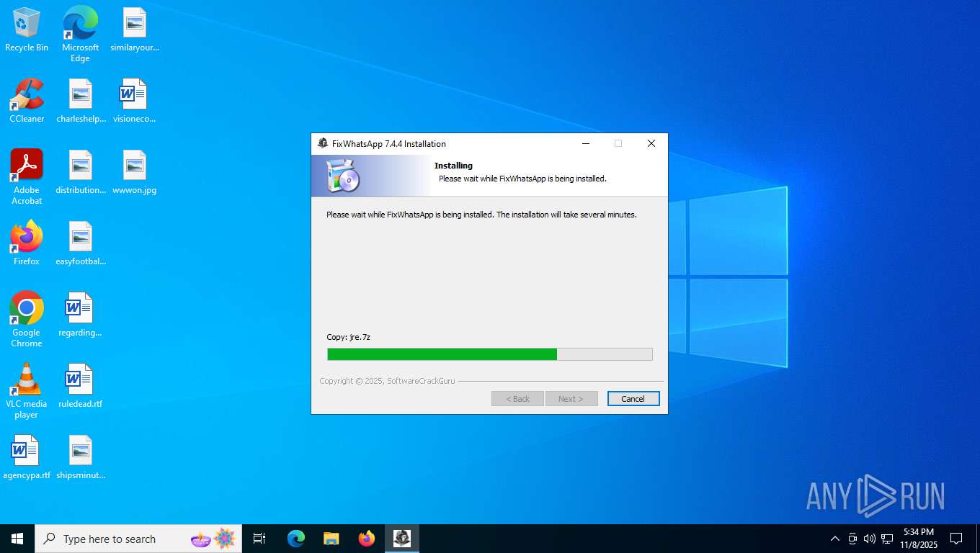980x553 pixels.
Task: Launch Firefox from desktop shortcut
Action: click(27, 243)
